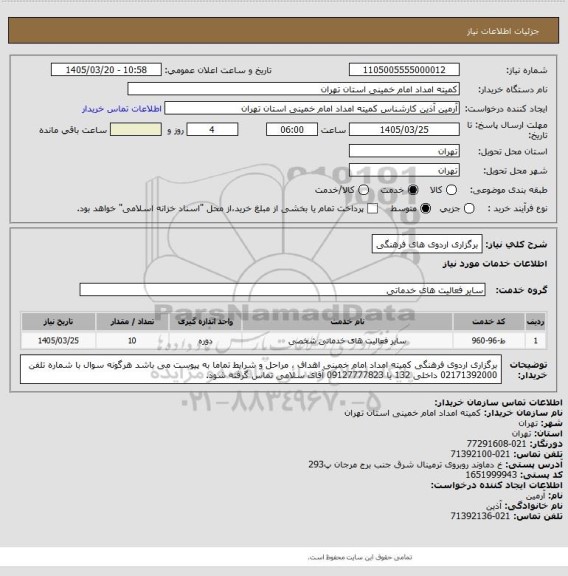Click the remaining days field showing 4
This screenshot has width=568, height=576.
click(212, 130)
